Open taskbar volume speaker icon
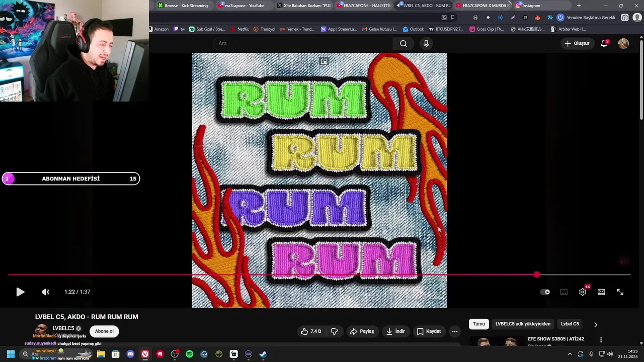The height and width of the screenshot is (362, 644). click(610, 354)
